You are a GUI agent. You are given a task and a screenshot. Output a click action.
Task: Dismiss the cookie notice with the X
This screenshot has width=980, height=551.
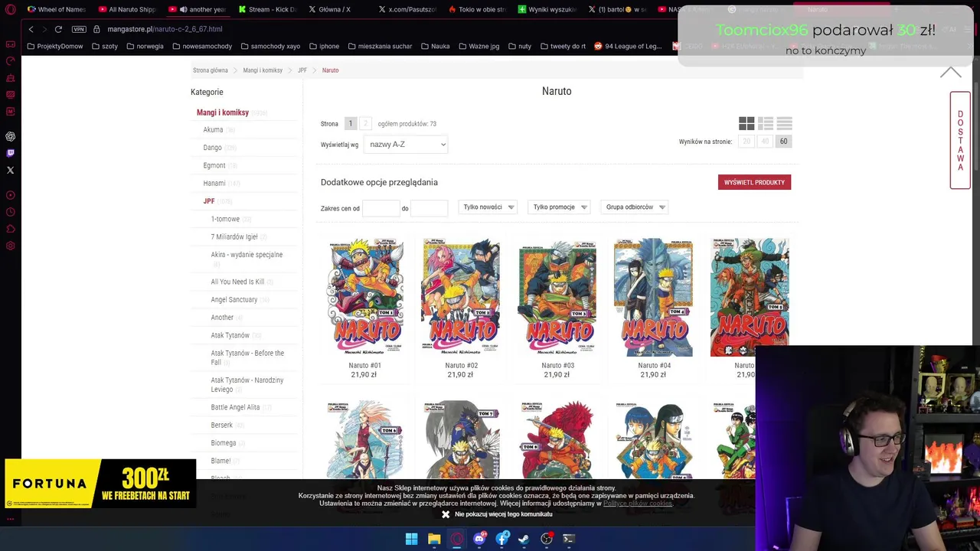[x=446, y=514]
